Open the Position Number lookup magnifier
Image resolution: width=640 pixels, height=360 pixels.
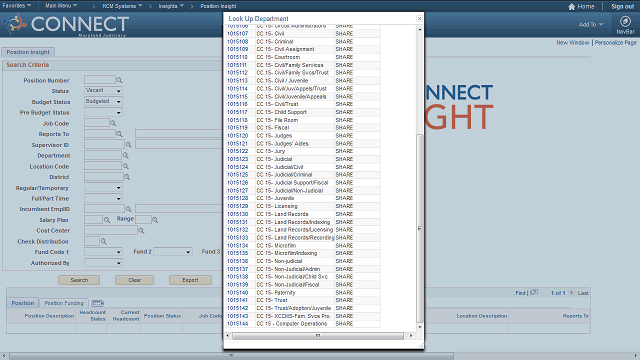119,80
